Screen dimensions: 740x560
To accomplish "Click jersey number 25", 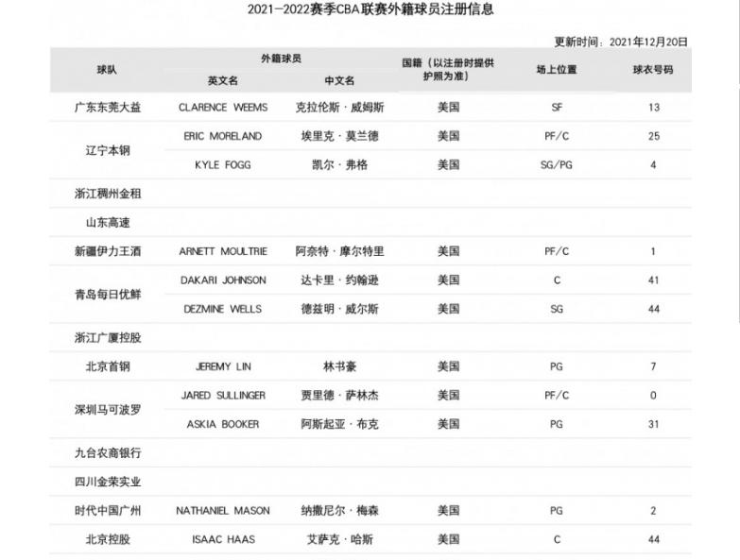I will click(654, 136).
